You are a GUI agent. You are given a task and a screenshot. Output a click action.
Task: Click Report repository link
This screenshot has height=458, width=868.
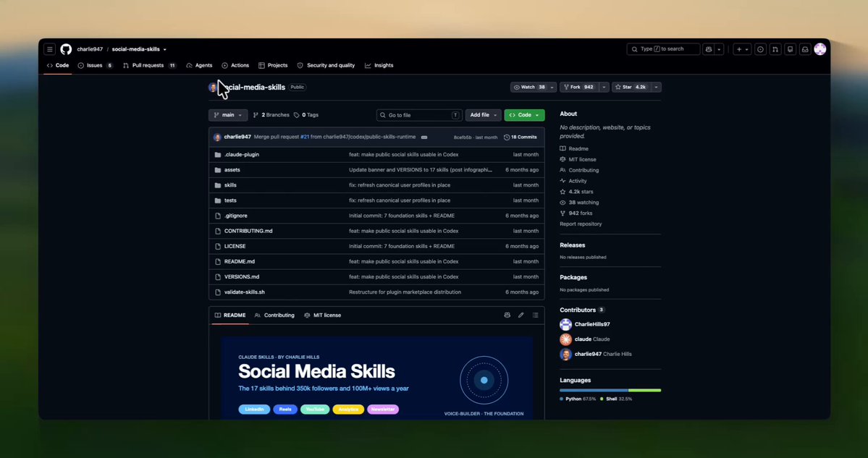(x=581, y=224)
